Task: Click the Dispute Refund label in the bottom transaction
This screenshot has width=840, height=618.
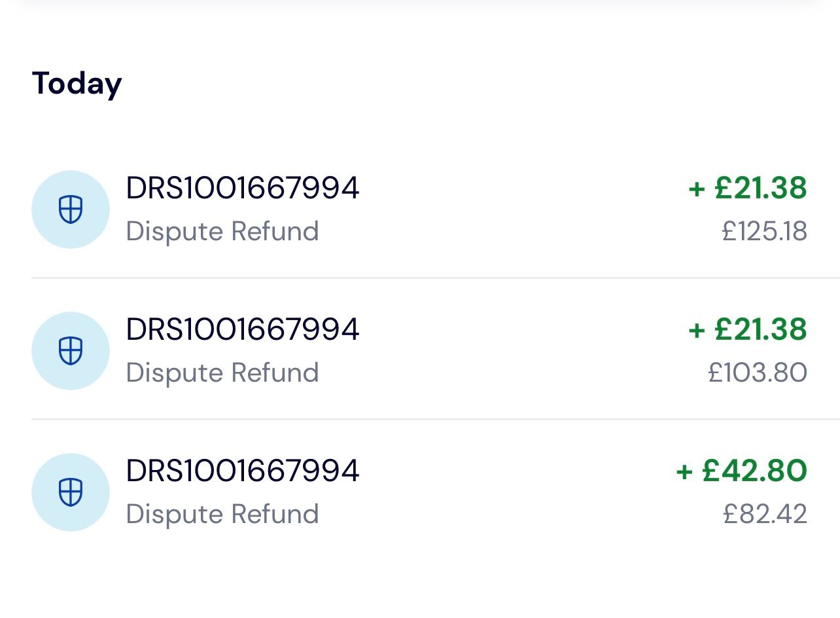Action: point(222,515)
